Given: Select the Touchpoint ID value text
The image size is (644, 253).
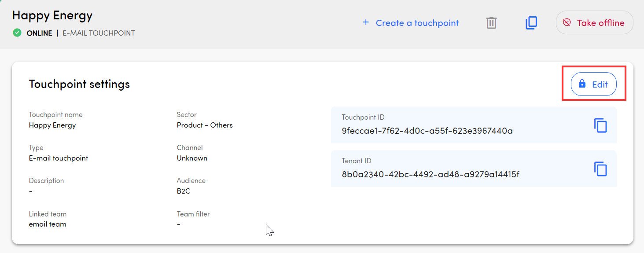Looking at the screenshot, I should (427, 131).
